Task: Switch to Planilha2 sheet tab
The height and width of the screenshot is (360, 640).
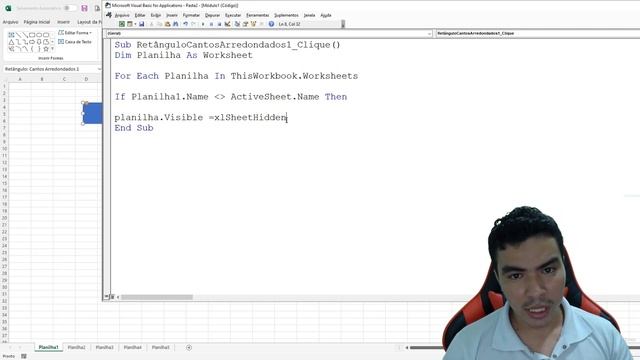Action: coord(76,347)
